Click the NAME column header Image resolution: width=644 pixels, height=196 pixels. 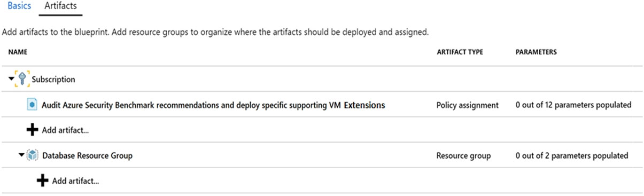click(18, 52)
